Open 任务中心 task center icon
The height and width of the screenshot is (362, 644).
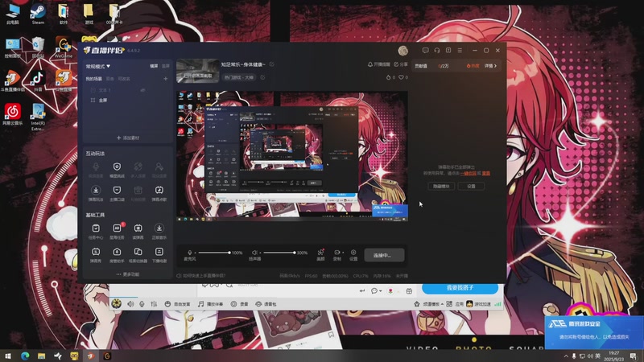[x=95, y=231]
